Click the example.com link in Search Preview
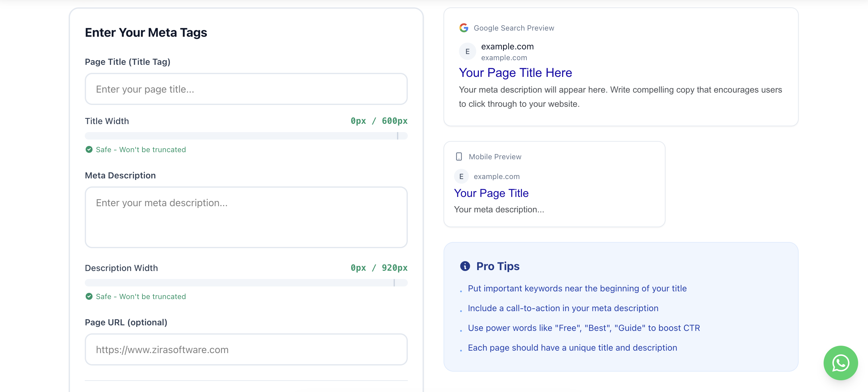 click(x=507, y=47)
